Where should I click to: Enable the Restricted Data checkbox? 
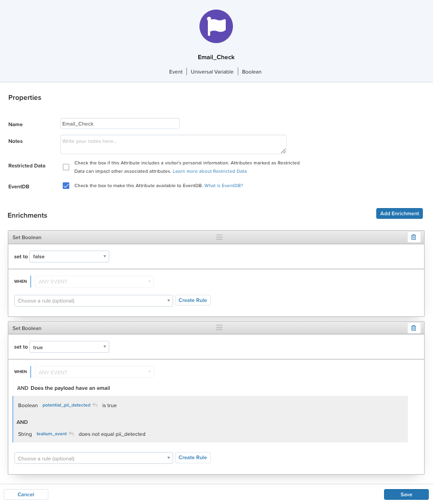[66, 167]
